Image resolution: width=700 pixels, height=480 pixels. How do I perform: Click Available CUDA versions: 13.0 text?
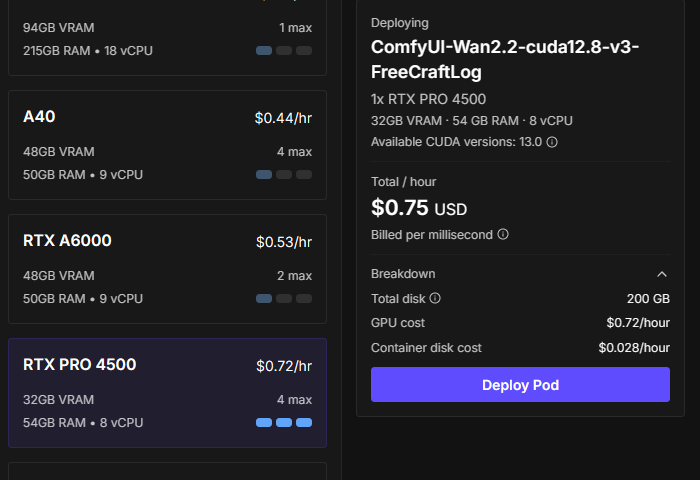456,142
